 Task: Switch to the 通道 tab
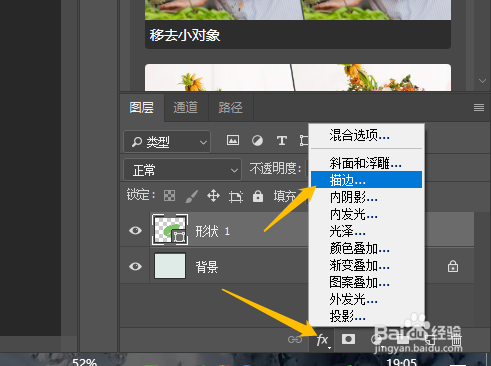pos(186,108)
